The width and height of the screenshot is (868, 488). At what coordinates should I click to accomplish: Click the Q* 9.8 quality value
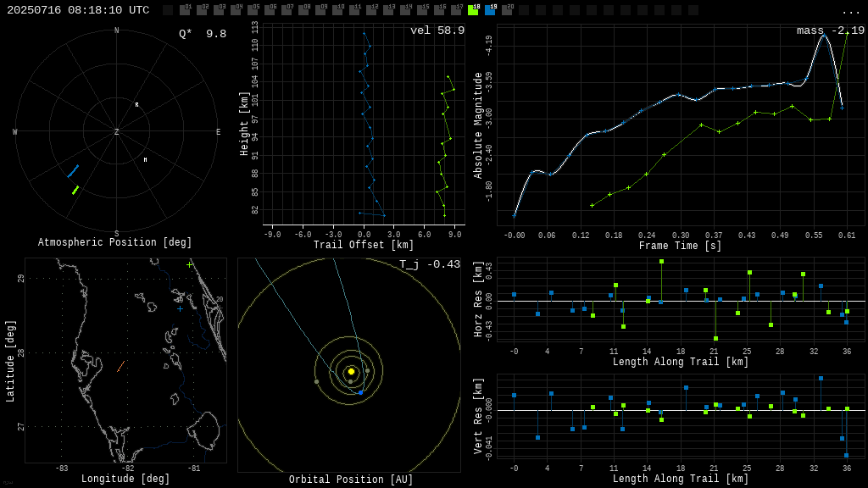point(203,34)
